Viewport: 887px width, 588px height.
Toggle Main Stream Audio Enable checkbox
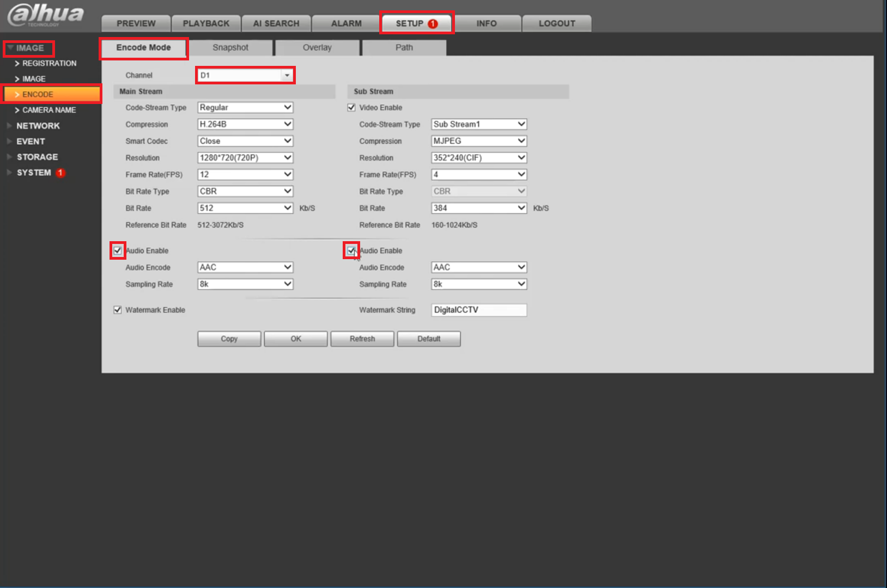pyautogui.click(x=117, y=250)
